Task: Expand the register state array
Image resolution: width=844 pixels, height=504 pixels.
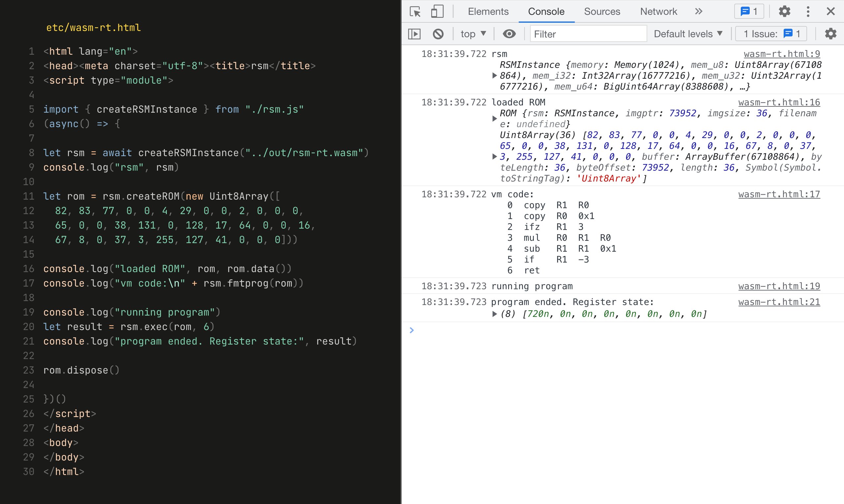Action: pos(495,314)
